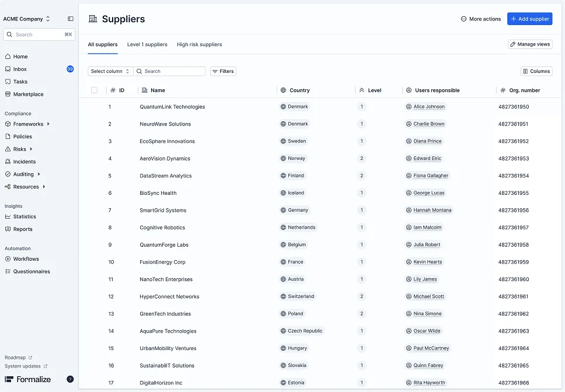This screenshot has width=565, height=392.
Task: Open the Columns chooser
Action: [536, 71]
